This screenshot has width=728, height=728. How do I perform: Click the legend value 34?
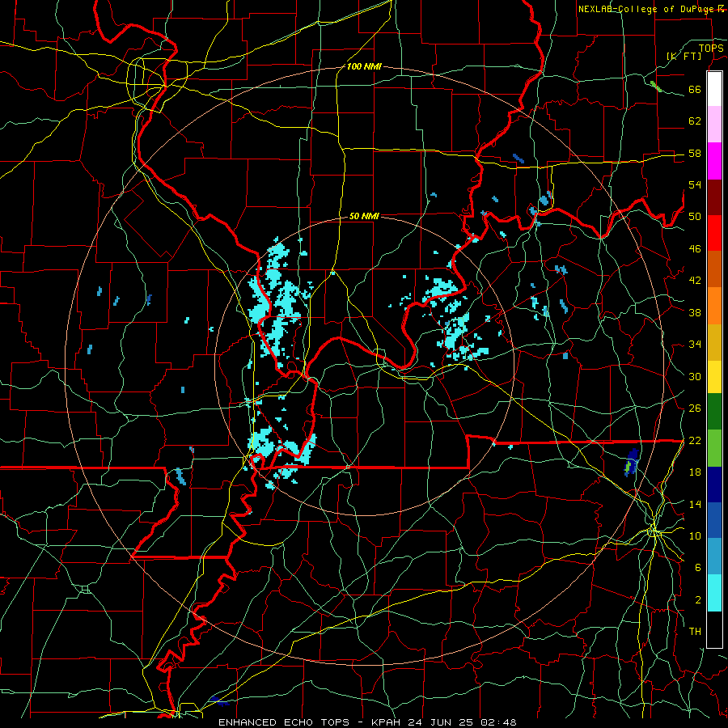(x=695, y=345)
